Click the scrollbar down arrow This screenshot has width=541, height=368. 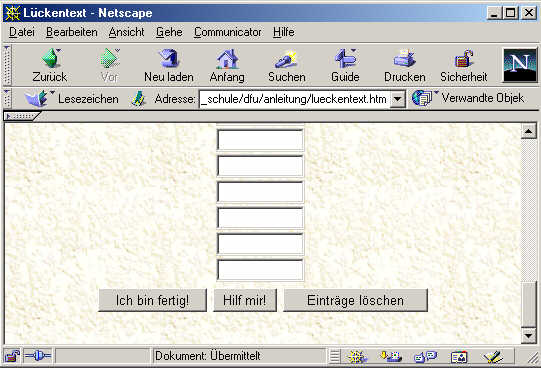(x=529, y=335)
